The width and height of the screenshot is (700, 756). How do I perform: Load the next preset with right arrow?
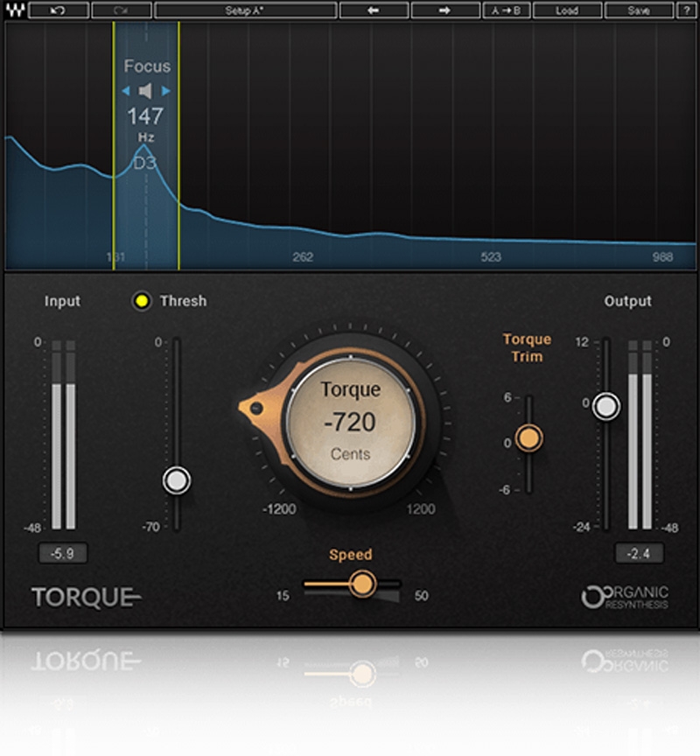pyautogui.click(x=445, y=10)
